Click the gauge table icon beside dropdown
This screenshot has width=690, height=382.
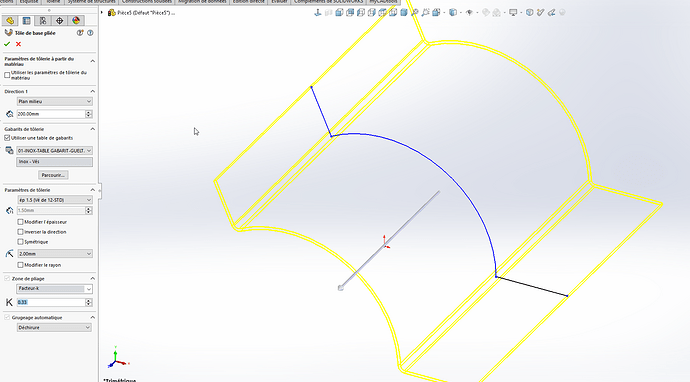(x=9, y=151)
